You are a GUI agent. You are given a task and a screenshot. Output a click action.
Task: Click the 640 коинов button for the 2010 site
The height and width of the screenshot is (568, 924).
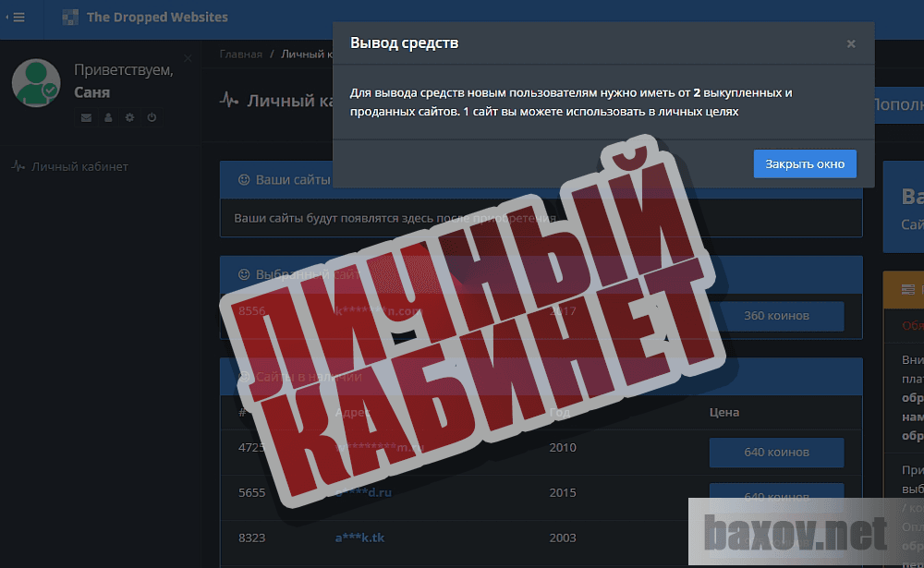777,453
